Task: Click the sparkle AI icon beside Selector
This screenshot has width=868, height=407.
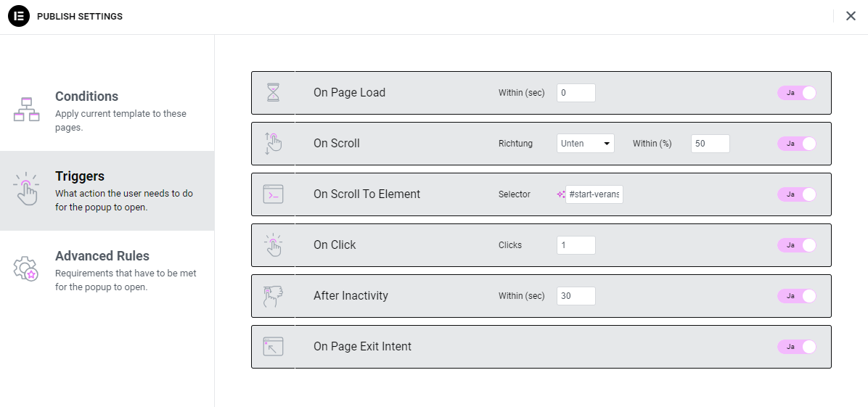Action: [x=560, y=194]
